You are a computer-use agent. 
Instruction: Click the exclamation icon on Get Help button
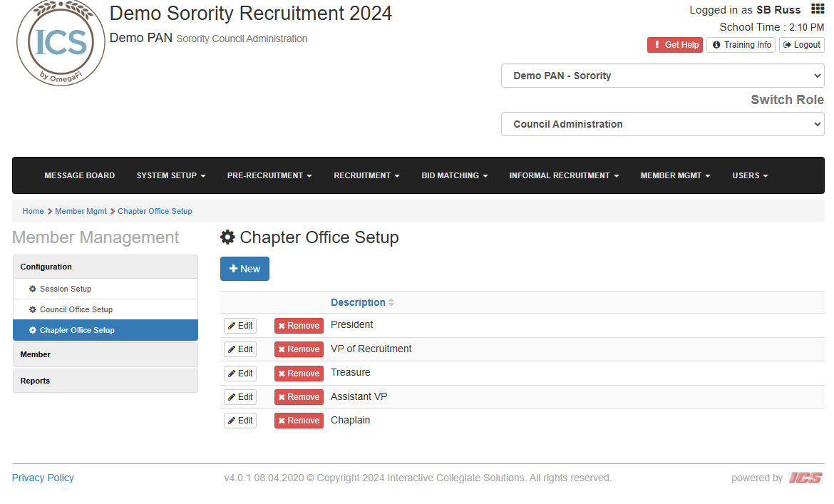[x=657, y=44]
